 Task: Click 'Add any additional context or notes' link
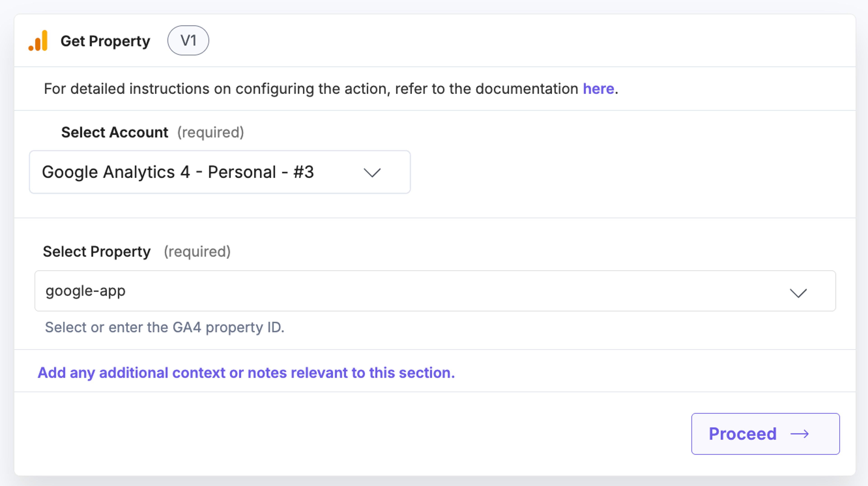tap(246, 373)
